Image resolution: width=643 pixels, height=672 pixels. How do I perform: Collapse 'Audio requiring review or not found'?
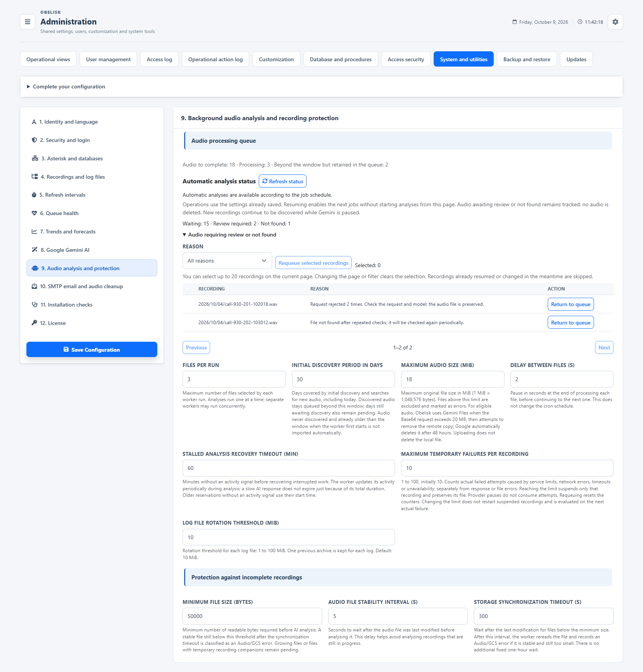230,235
